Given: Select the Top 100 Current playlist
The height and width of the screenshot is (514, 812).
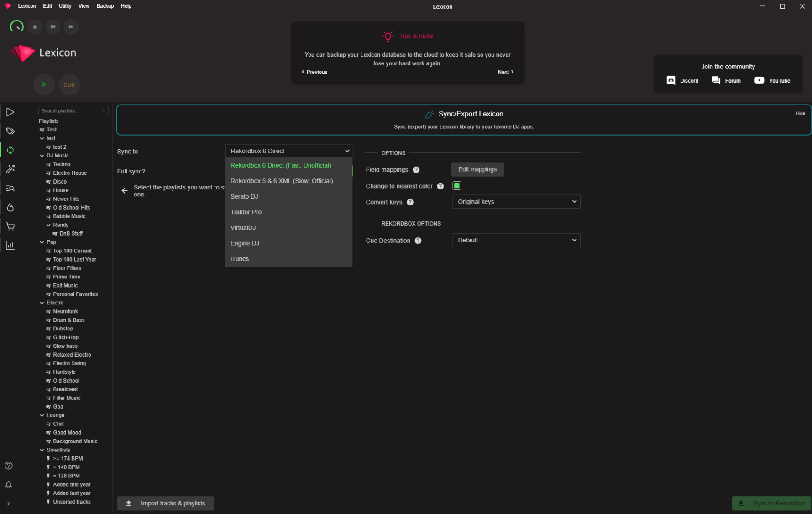Looking at the screenshot, I should click(72, 251).
